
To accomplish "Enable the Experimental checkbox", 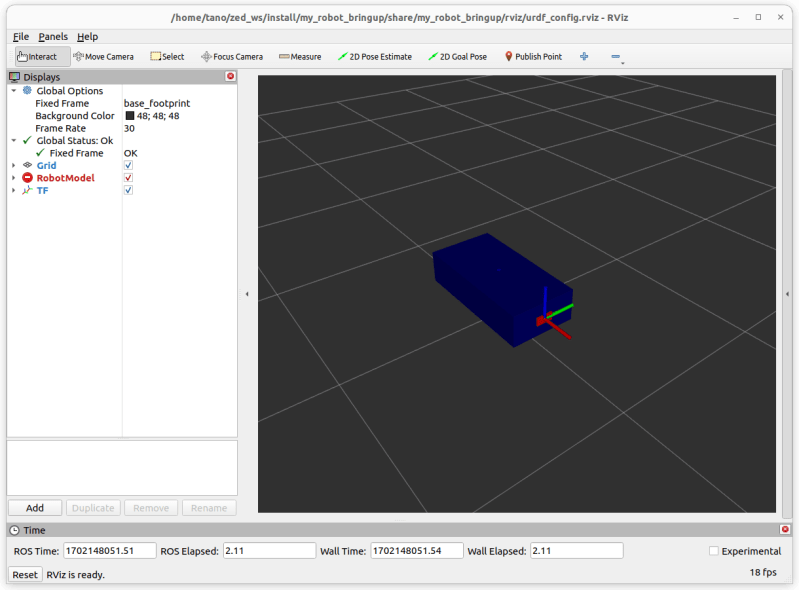I will pyautogui.click(x=714, y=551).
